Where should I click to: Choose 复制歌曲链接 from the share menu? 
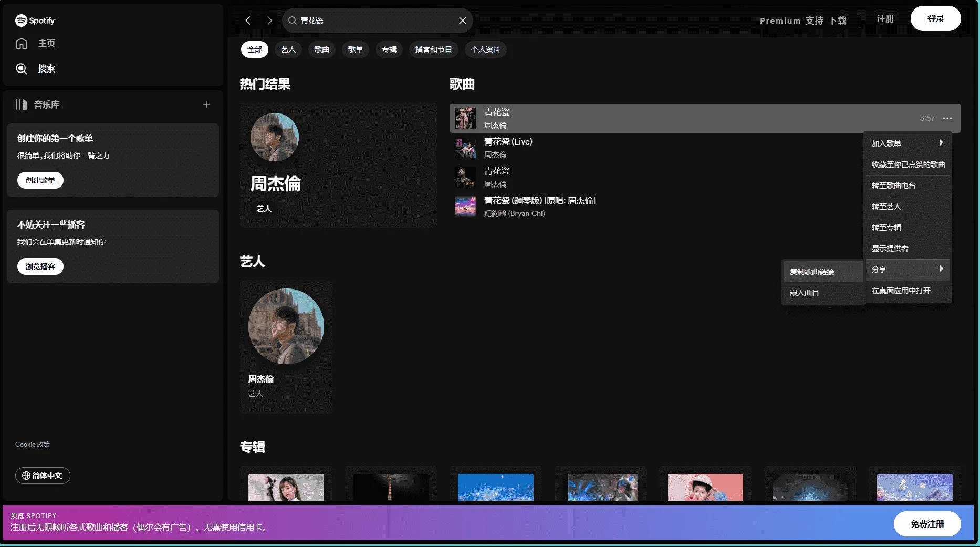pos(812,272)
